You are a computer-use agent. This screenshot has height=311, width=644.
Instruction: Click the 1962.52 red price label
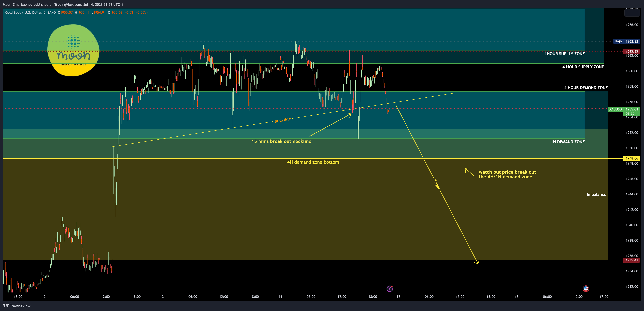(x=631, y=51)
